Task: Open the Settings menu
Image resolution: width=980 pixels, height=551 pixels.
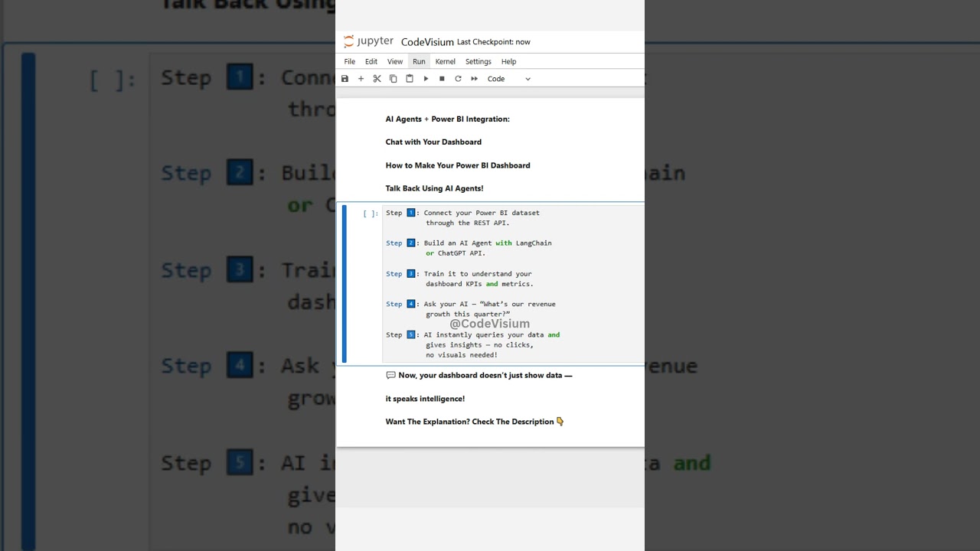Action: [x=479, y=61]
